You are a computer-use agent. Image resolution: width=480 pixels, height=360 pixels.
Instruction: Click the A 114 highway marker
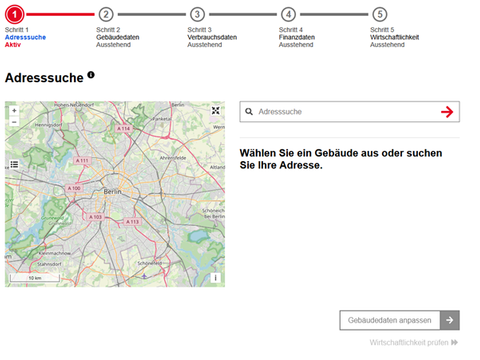click(x=124, y=128)
